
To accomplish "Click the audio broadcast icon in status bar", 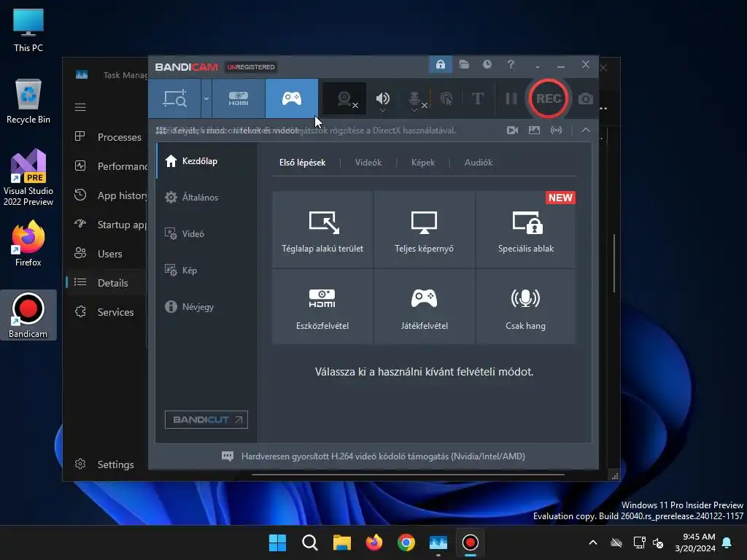I will pos(556,130).
